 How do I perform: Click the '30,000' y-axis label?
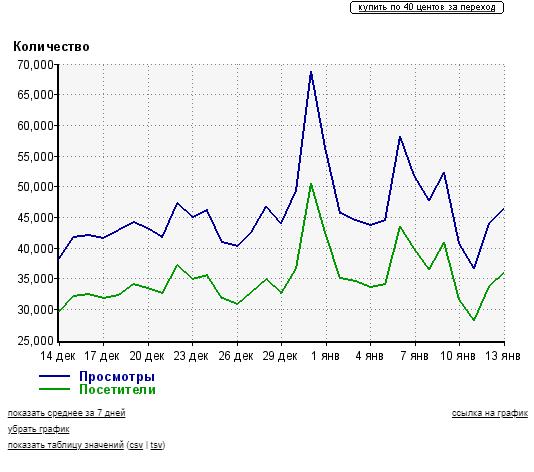[35, 310]
